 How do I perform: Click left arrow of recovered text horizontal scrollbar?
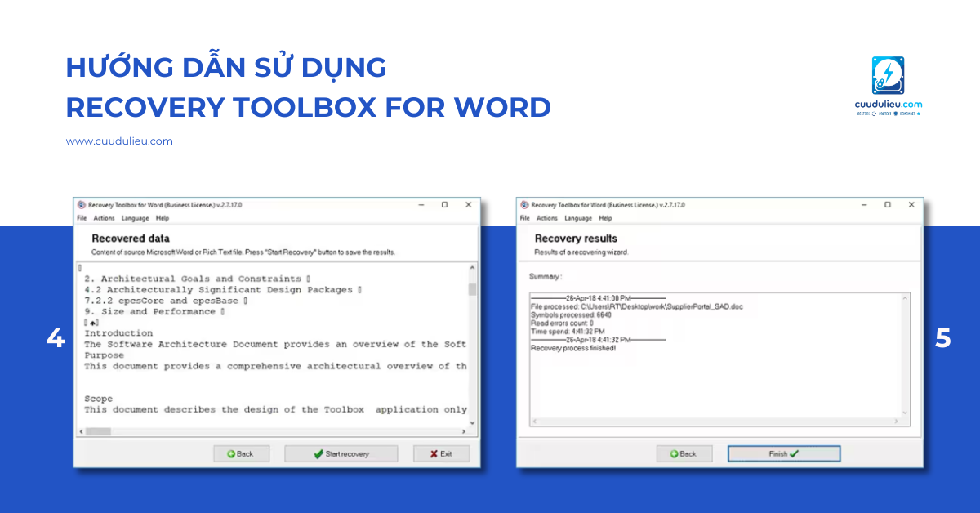pos(81,431)
